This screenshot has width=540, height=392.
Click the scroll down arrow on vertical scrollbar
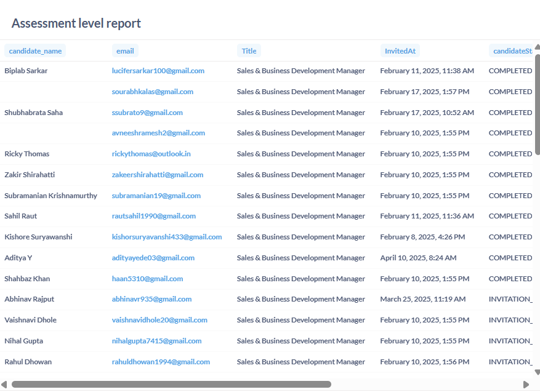coord(538,372)
